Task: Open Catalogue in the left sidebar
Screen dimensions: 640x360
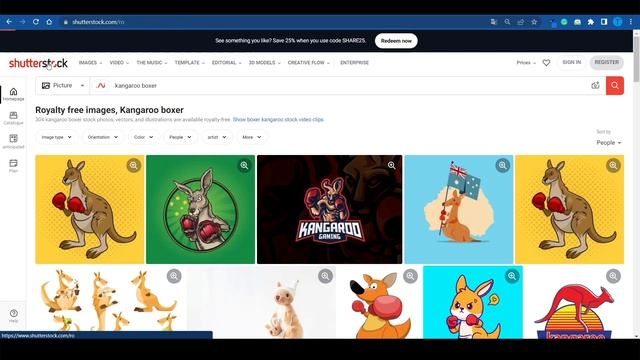Action: point(13,118)
